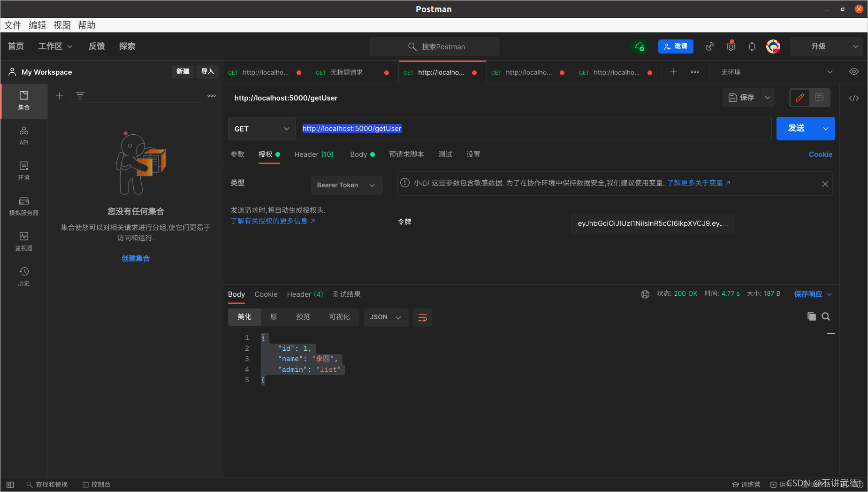Switch to the Header (10) request tab
The width and height of the screenshot is (868, 492).
click(x=314, y=154)
